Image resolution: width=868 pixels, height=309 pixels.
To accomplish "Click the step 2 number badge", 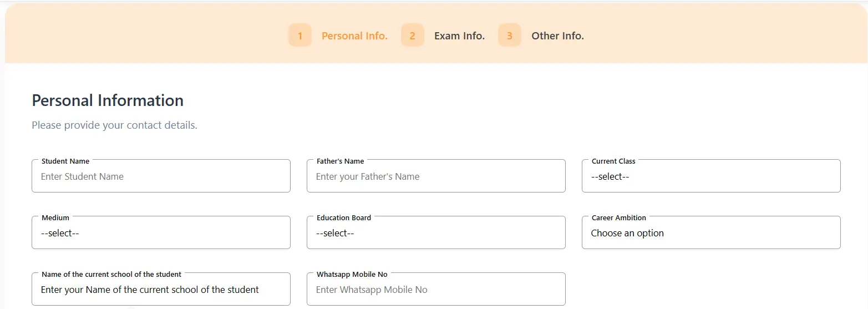I will tap(412, 36).
